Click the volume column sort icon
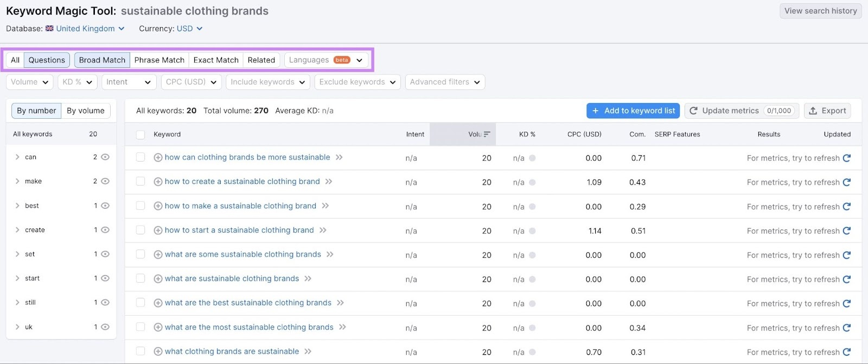Viewport: 868px width, 364px height. point(487,135)
